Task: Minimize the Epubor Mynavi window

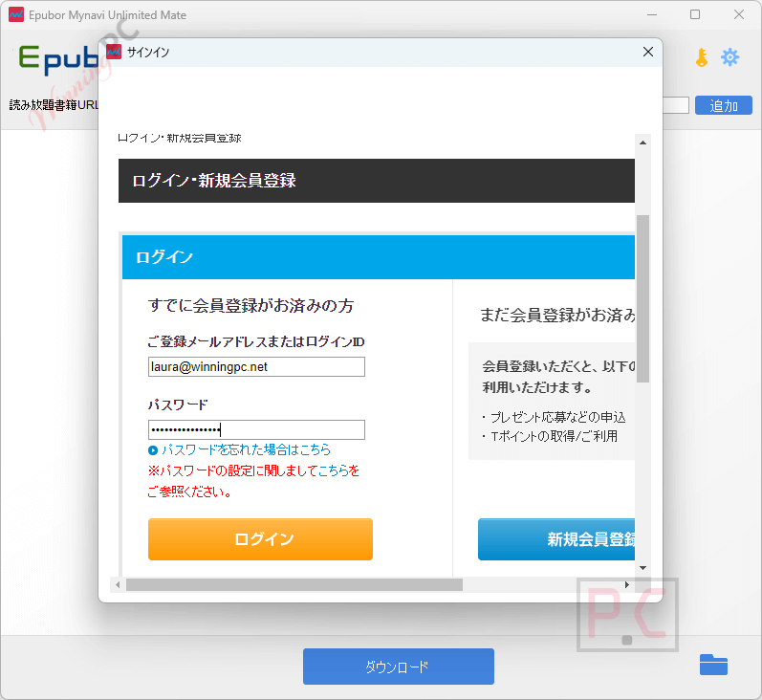Action: tap(652, 14)
